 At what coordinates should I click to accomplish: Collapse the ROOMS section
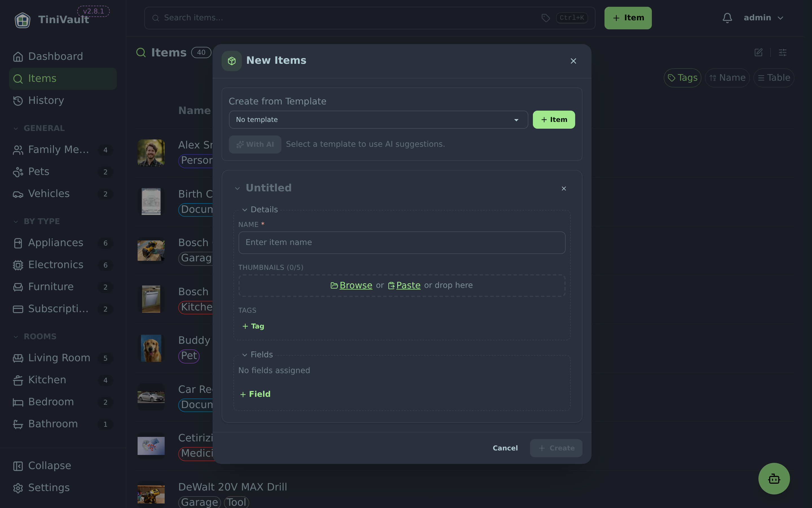coord(16,337)
